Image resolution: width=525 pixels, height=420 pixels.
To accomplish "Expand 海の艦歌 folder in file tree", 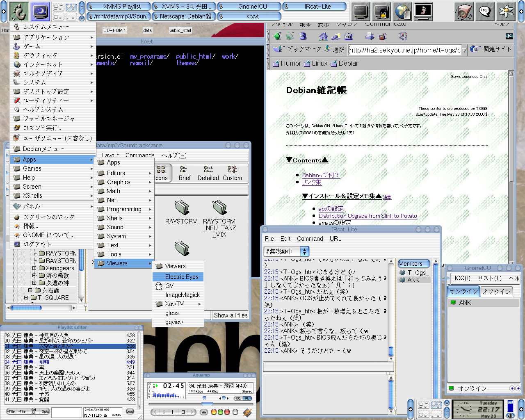I will pos(34,276).
